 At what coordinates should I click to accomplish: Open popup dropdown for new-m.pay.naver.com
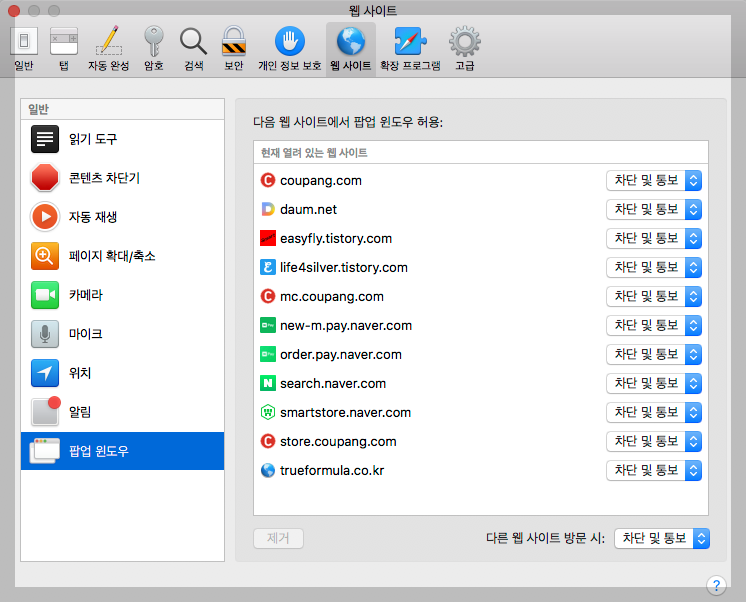[x=654, y=326]
